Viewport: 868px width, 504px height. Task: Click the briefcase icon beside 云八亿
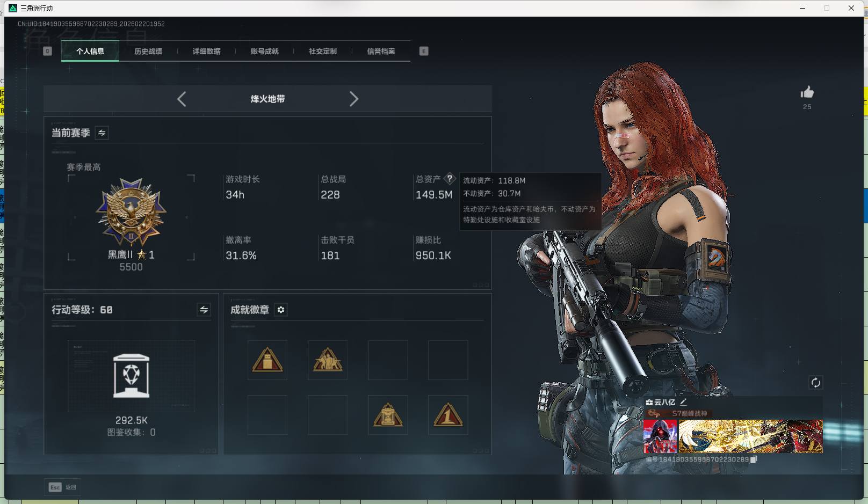649,402
